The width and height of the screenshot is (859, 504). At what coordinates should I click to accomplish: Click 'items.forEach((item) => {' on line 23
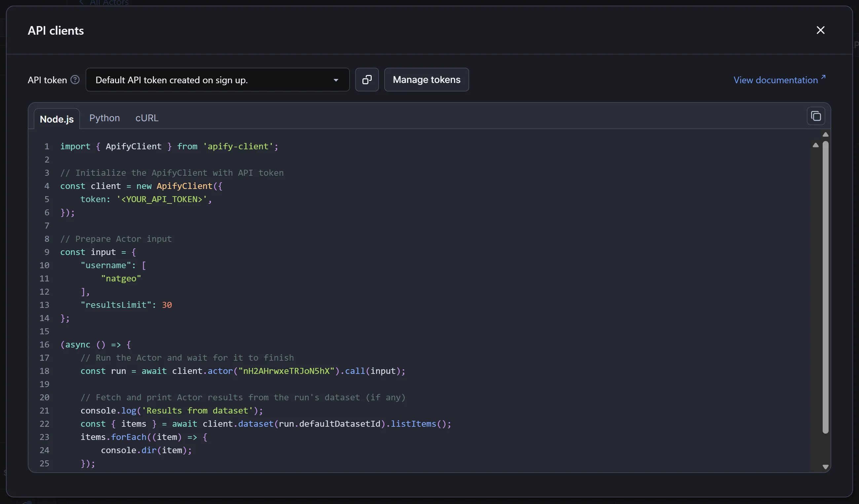click(144, 437)
